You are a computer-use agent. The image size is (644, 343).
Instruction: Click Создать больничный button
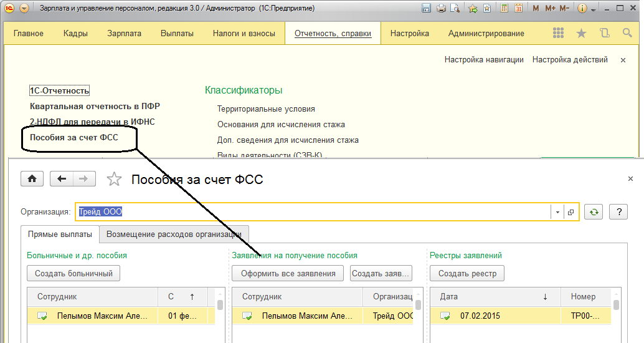coord(73,273)
